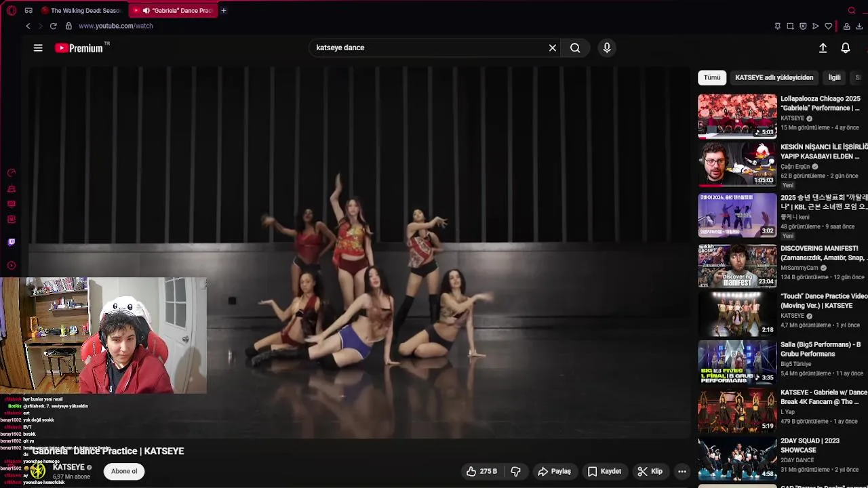Mute the Gabriela tab via its speaker icon
The width and height of the screenshot is (868, 488).
point(146,10)
